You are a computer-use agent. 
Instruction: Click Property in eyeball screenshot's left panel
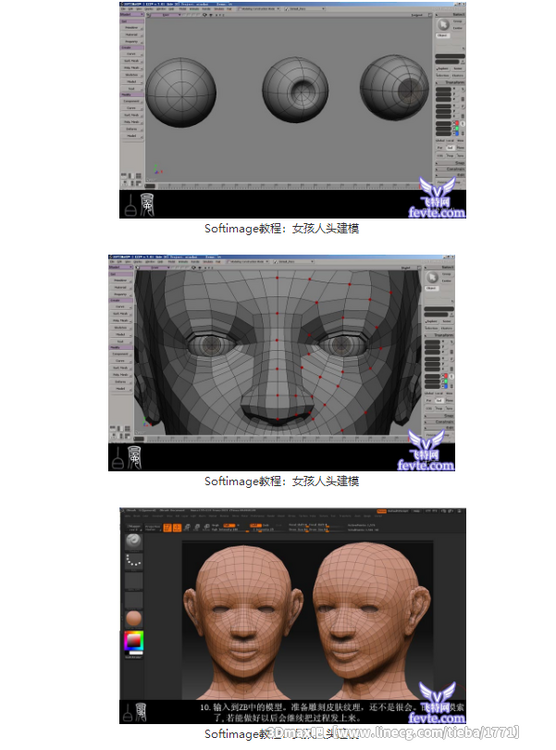(x=131, y=42)
